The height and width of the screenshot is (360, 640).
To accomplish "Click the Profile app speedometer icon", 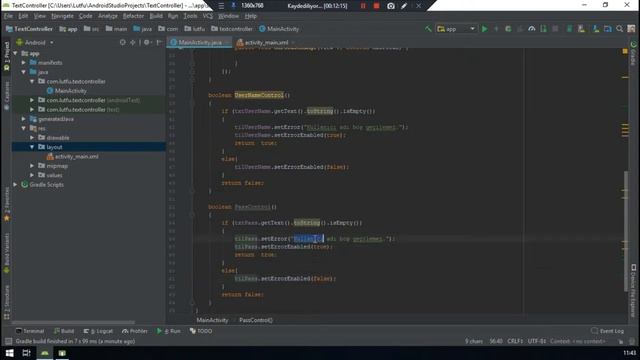I will click(531, 29).
